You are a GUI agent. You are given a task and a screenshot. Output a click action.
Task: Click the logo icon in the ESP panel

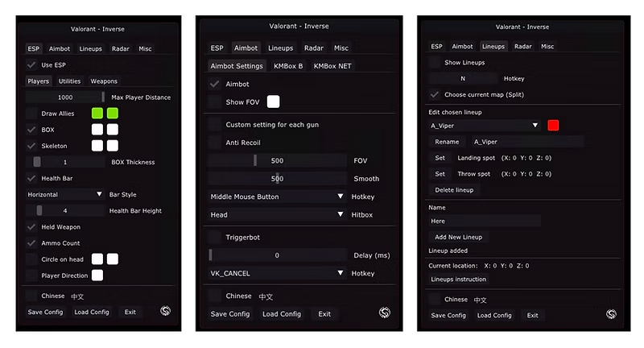[x=166, y=311]
